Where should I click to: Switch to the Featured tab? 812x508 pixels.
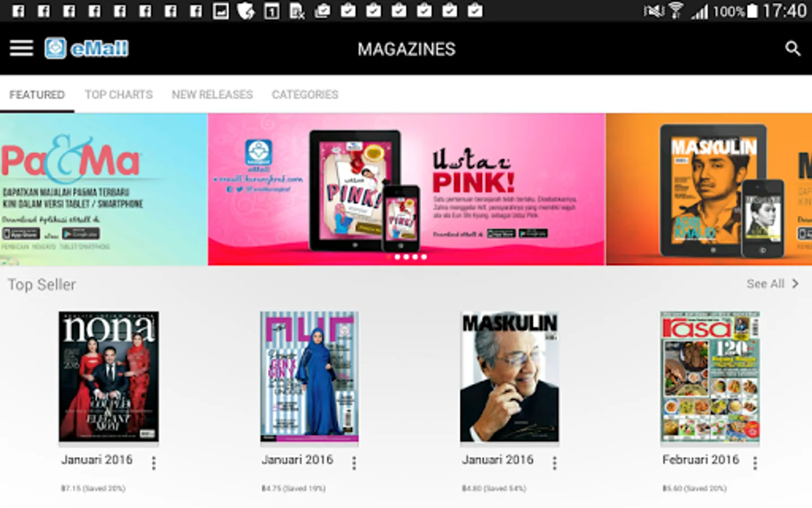point(37,94)
